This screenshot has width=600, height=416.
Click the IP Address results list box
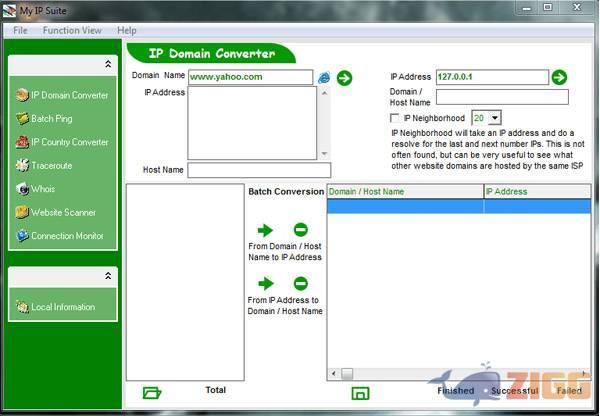pos(252,123)
